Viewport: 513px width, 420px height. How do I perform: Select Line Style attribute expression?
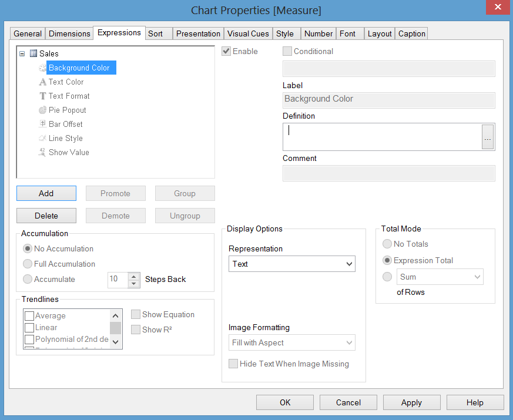pos(65,138)
